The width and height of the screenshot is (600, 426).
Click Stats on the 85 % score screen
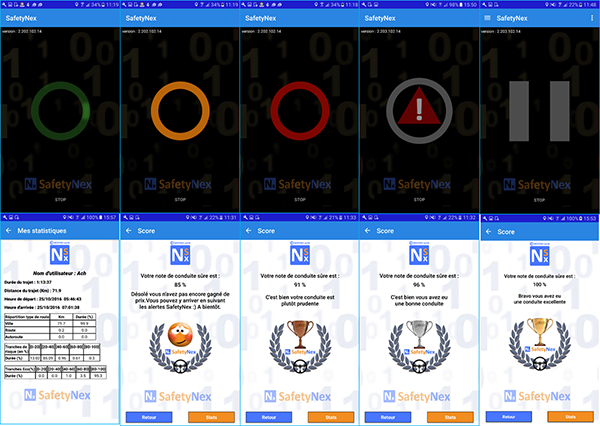(211, 417)
